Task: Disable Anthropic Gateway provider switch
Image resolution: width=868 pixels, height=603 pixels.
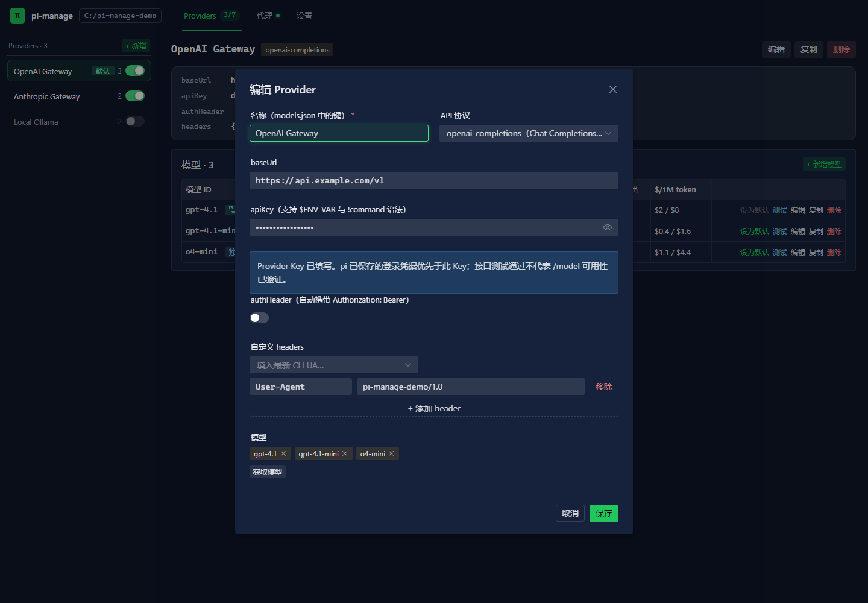Action: pos(135,96)
